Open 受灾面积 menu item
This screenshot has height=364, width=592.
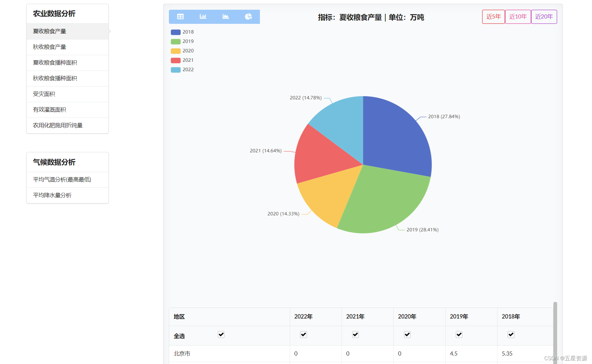(67, 94)
